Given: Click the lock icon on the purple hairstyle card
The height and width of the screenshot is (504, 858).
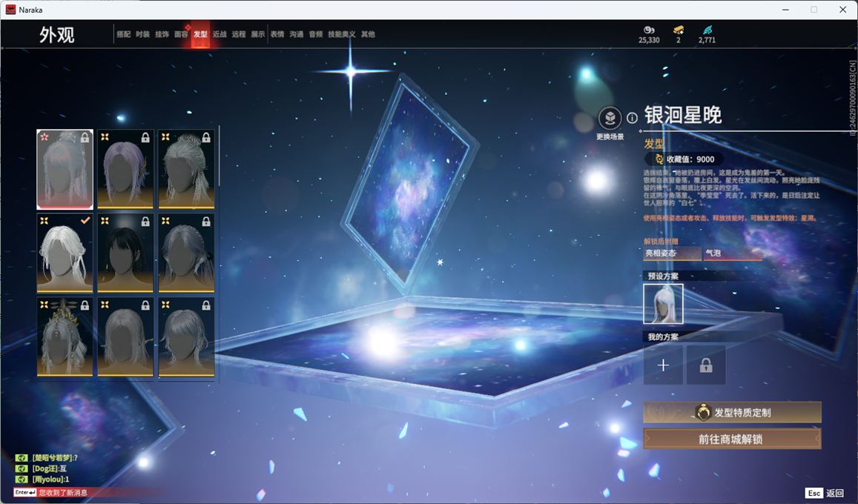Looking at the screenshot, I should point(145,138).
